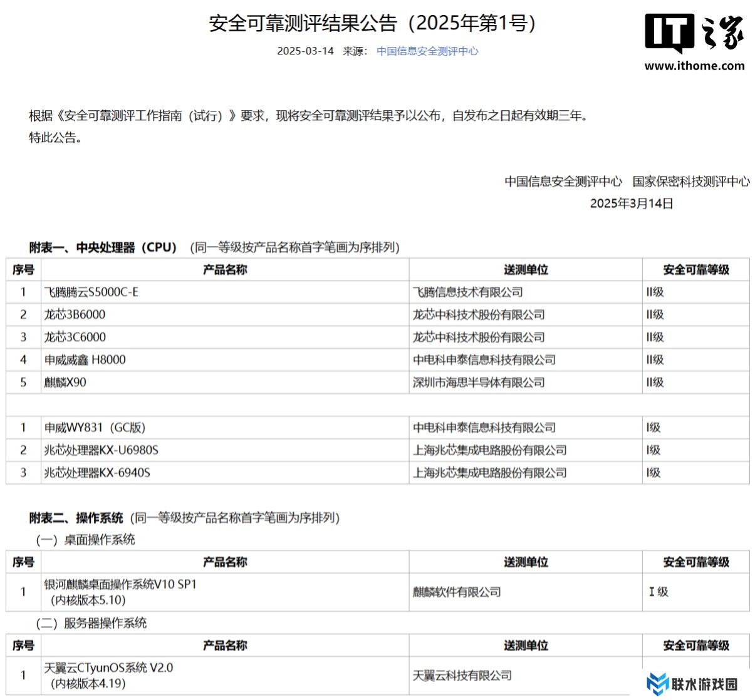This screenshot has width=755, height=700.
Task: Click 深圳市海思半导体有限公司 in the table
Action: pos(478,383)
